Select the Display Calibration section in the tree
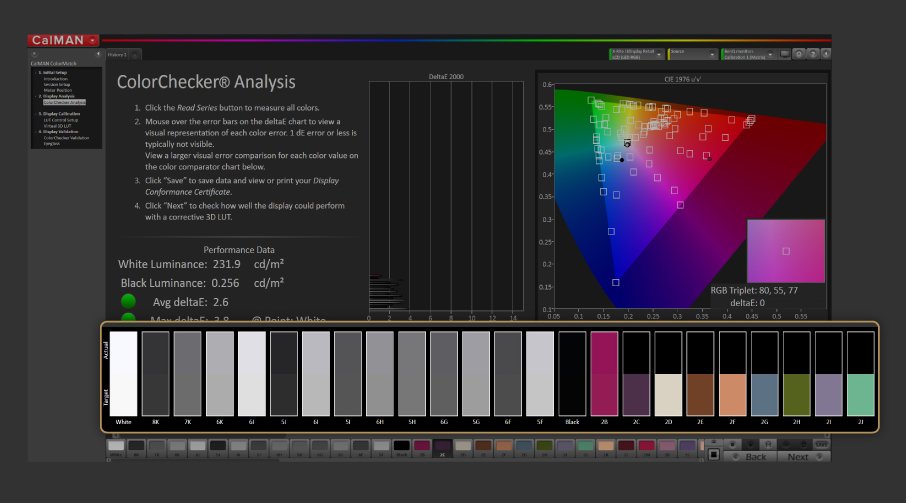The height and width of the screenshot is (503, 906). (59, 114)
